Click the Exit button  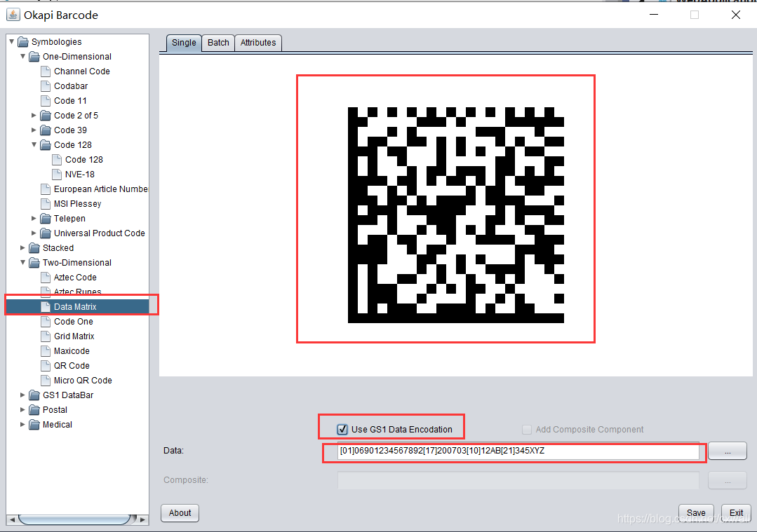[736, 512]
